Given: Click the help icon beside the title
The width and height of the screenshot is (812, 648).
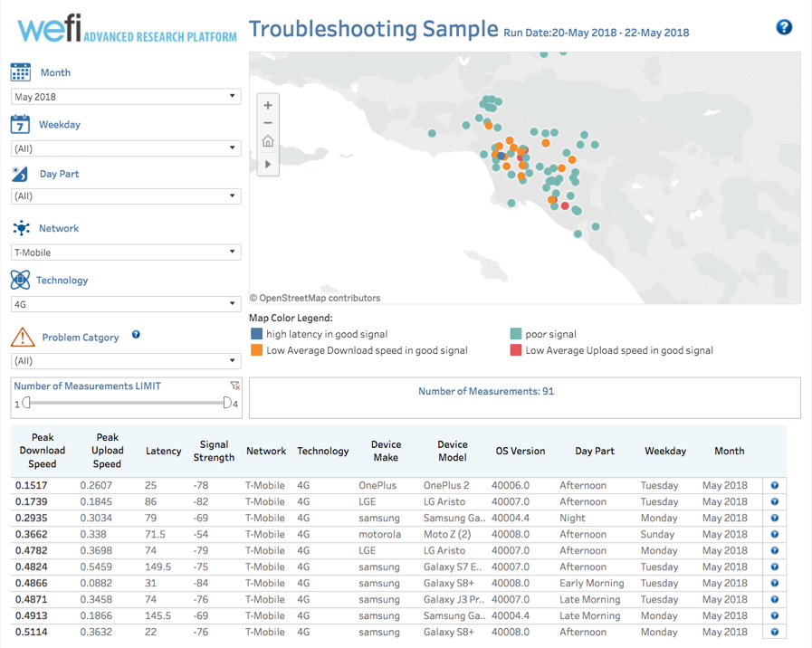Looking at the screenshot, I should tap(784, 27).
